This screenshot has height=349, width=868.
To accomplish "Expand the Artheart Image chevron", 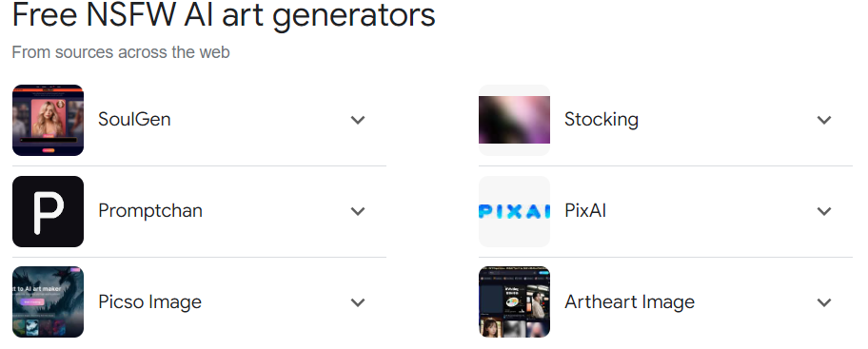I will point(824,302).
